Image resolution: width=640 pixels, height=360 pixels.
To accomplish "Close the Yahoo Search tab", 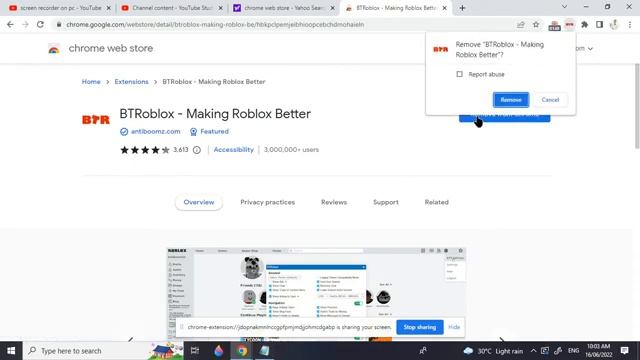I will click(333, 8).
